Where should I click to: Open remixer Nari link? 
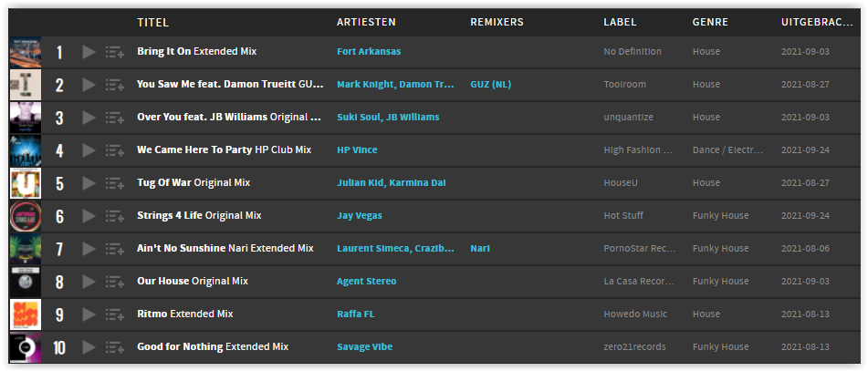click(480, 248)
